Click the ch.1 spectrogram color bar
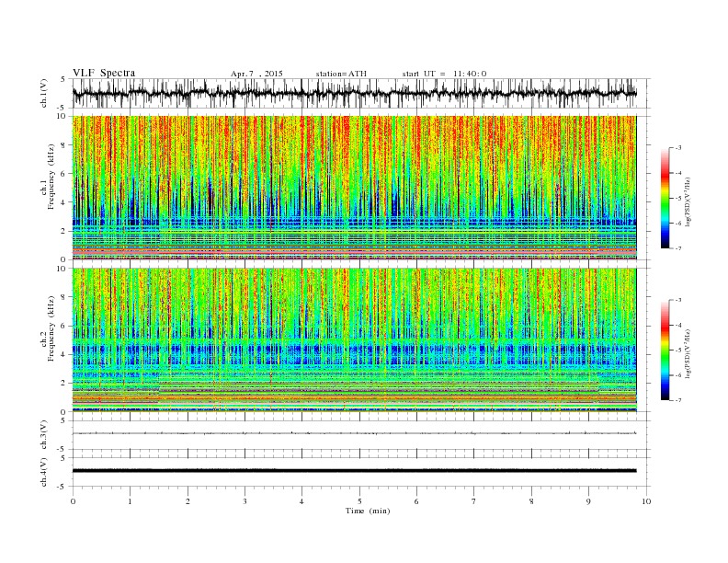728x563 pixels. click(x=665, y=198)
